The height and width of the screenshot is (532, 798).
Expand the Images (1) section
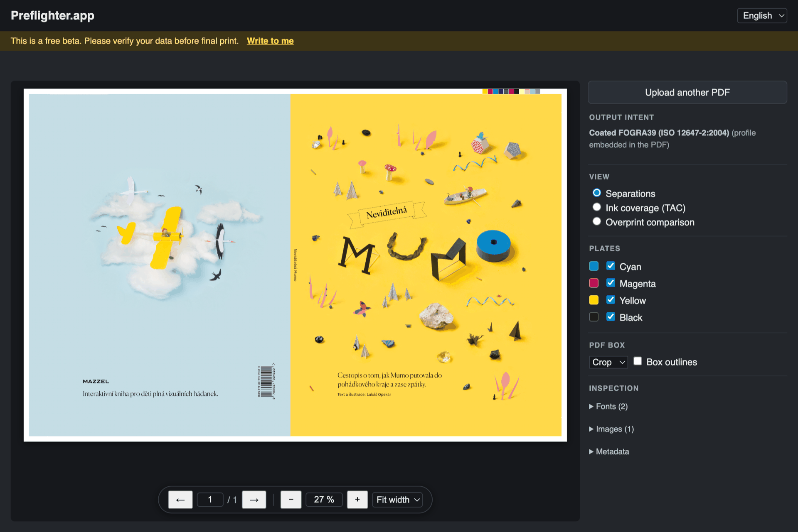(x=611, y=429)
